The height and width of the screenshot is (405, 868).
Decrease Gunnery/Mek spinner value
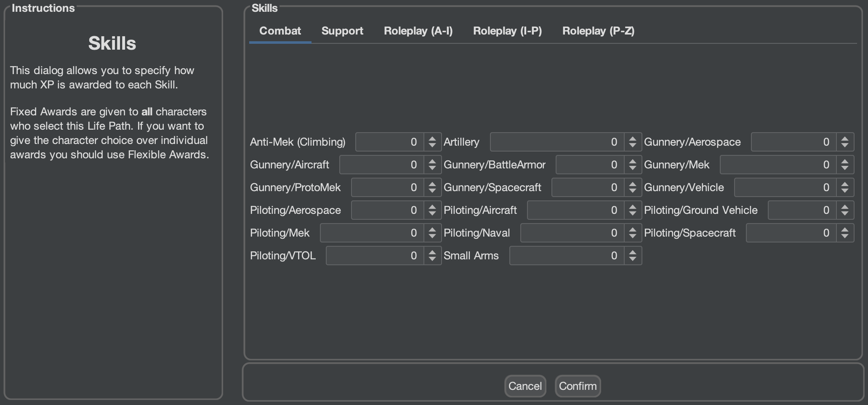(845, 169)
